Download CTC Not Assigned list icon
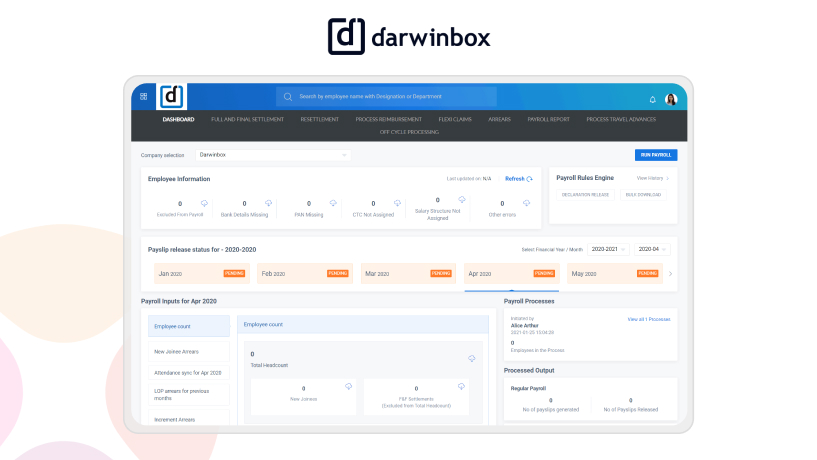 (398, 203)
